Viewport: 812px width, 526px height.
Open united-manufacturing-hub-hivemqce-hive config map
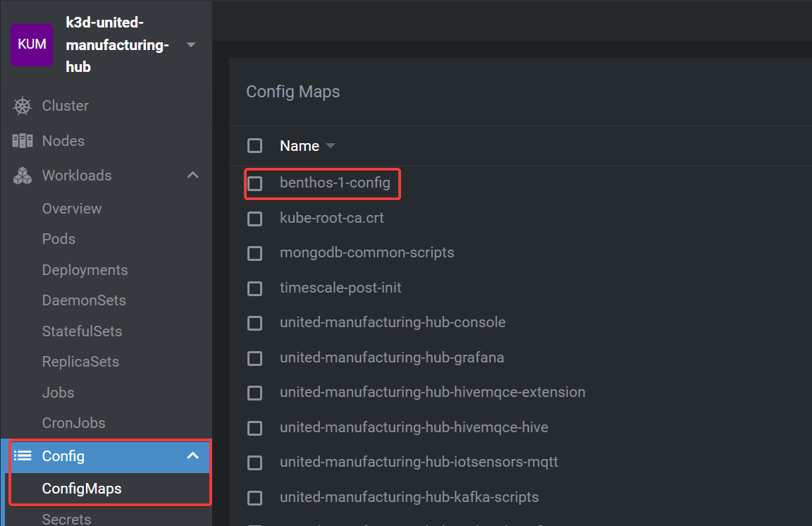414,427
